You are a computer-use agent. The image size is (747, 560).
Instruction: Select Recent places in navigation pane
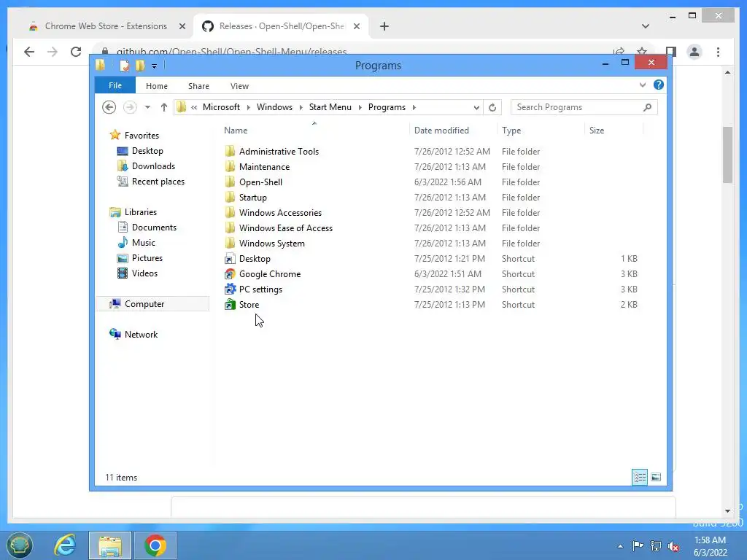[x=152, y=182]
